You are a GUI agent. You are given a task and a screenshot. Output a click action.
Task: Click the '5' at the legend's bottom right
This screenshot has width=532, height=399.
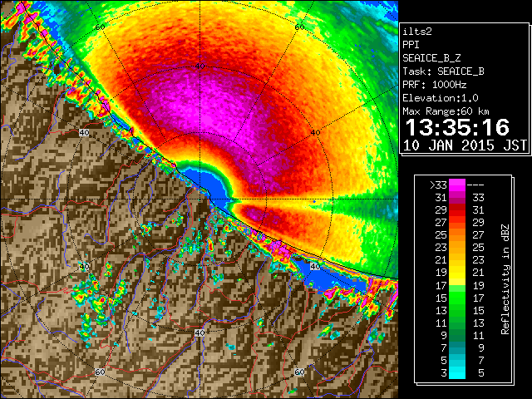pyautogui.click(x=480, y=373)
